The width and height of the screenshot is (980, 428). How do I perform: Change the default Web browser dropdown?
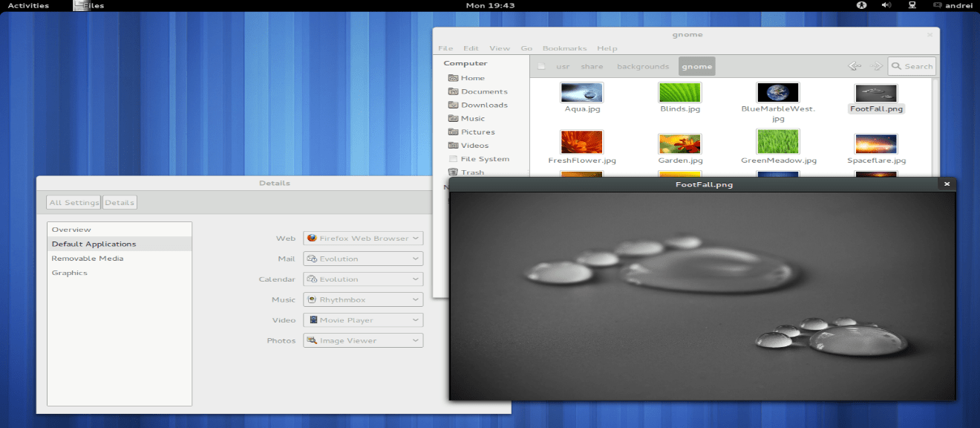(362, 238)
